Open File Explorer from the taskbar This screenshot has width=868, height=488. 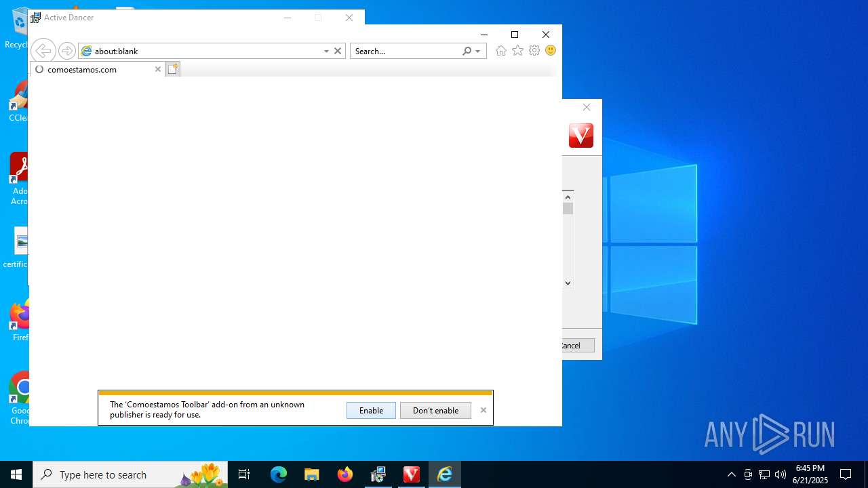(311, 474)
